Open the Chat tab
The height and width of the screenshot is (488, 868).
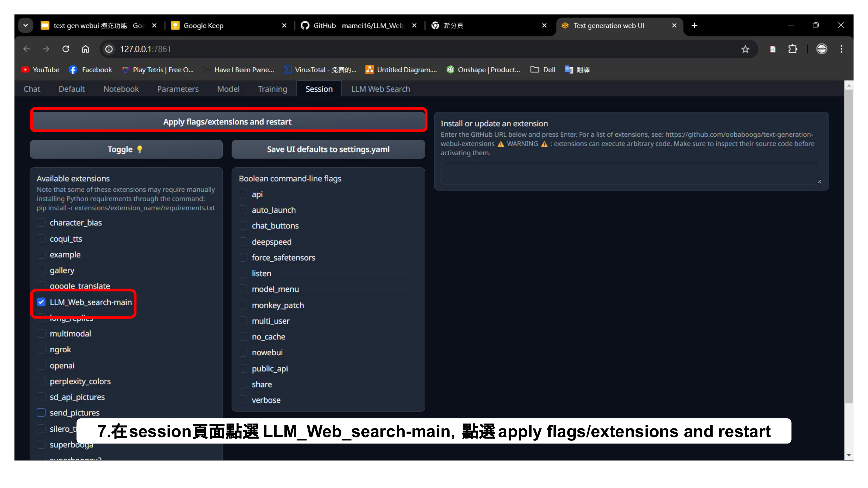(32, 89)
